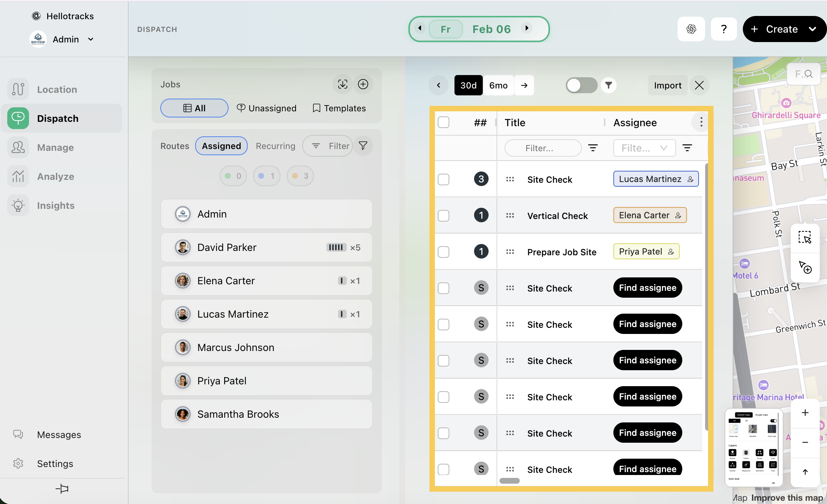The width and height of the screenshot is (827, 504).
Task: Open the AI assistant icon in header
Action: 691,29
